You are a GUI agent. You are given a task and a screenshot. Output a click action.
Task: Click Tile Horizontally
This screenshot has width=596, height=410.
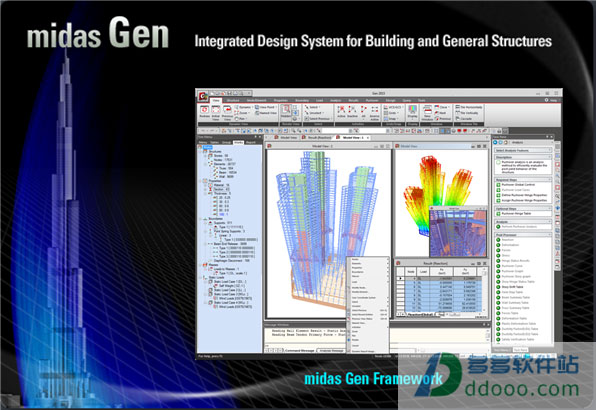tap(469, 107)
